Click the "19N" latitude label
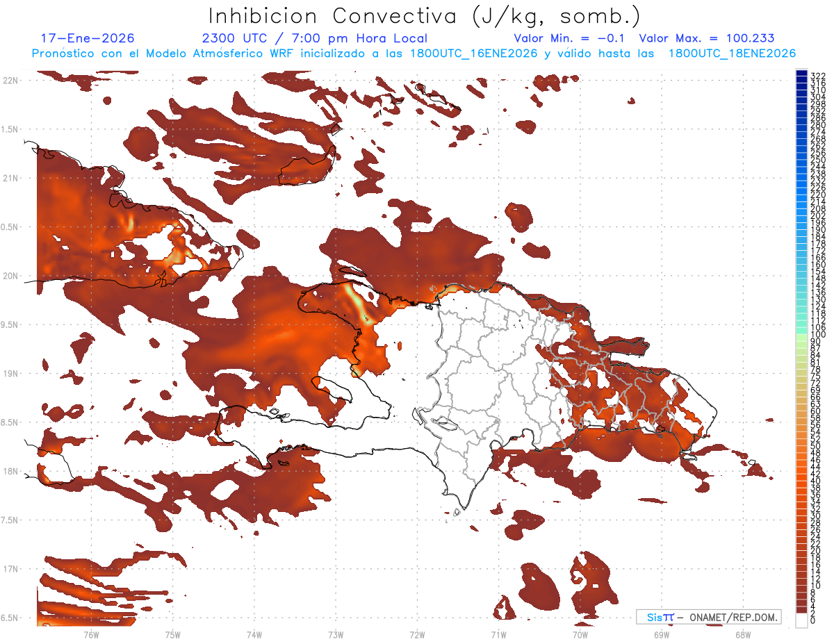This screenshot has width=834, height=644. point(10,374)
